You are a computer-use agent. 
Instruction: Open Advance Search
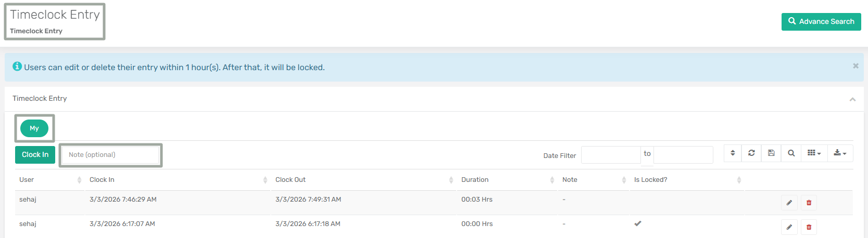[821, 21]
